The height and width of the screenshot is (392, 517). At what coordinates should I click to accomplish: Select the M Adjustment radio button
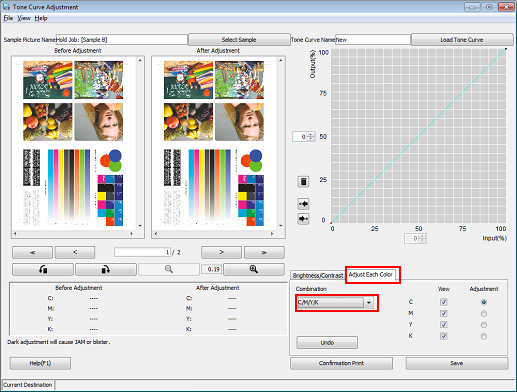point(484,313)
